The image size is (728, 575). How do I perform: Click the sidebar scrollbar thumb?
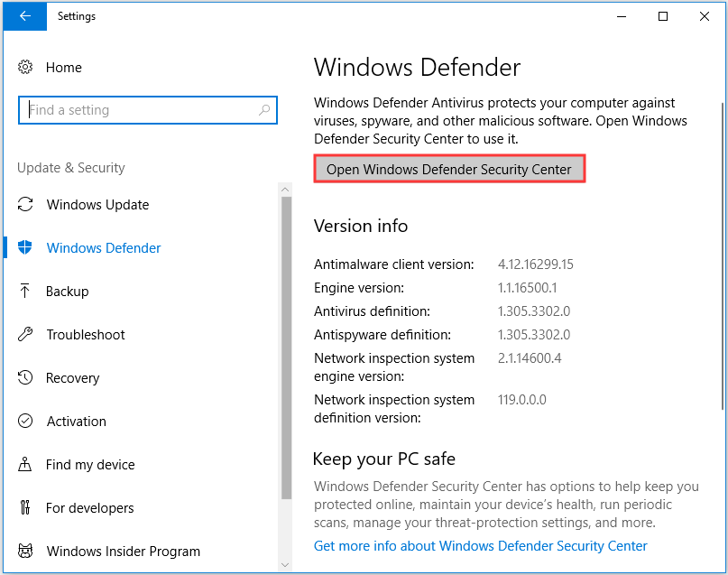tap(286, 348)
